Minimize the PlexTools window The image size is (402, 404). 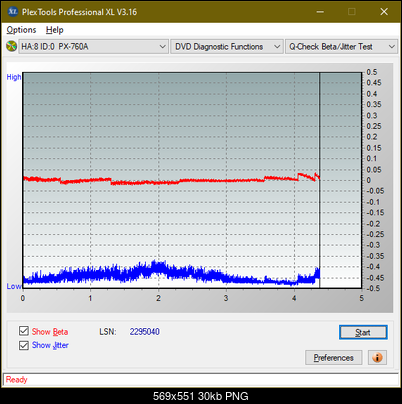(320, 12)
